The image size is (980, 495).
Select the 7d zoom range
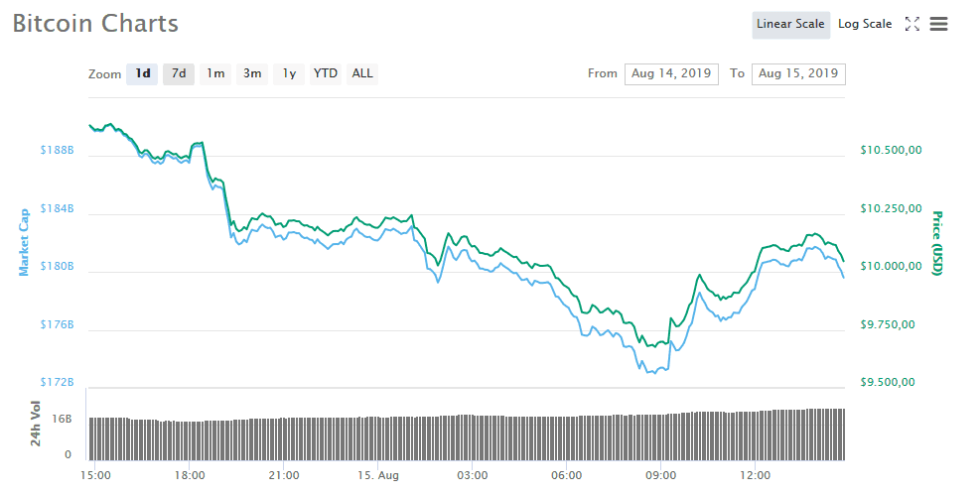[x=179, y=73]
